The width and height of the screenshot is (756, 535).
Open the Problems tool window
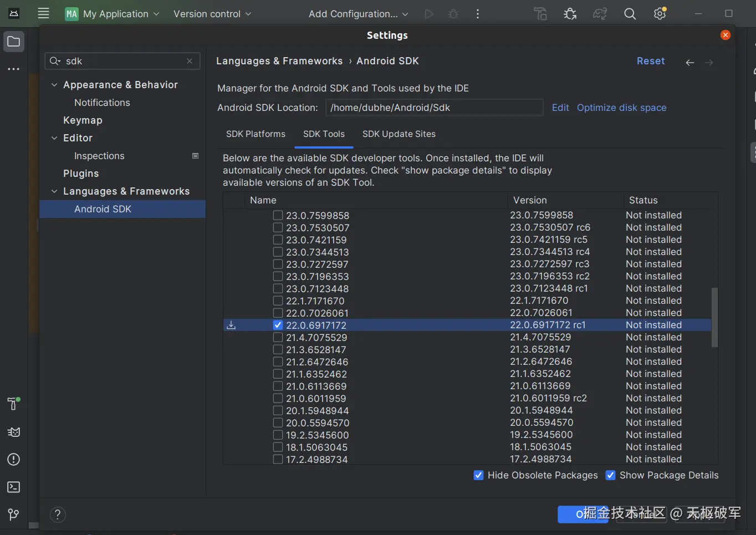tap(14, 460)
